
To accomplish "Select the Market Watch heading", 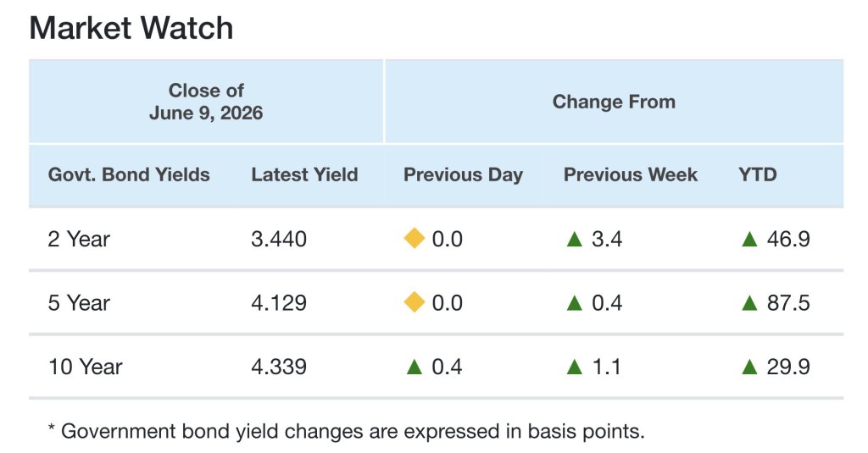I will coord(131,28).
